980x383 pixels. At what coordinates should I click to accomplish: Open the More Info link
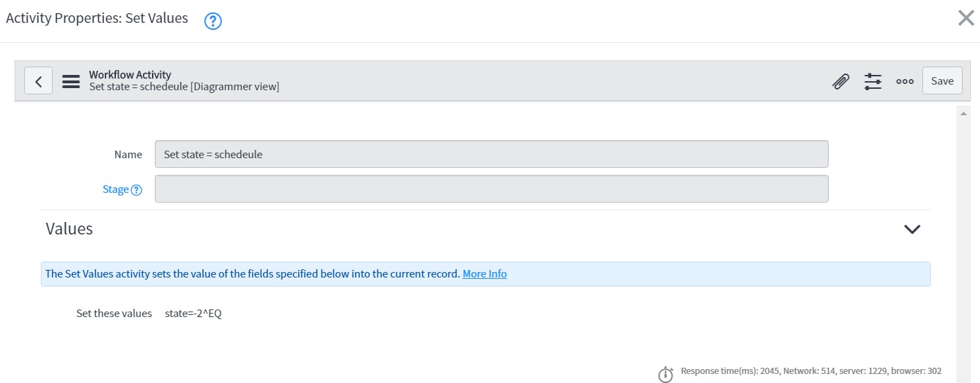pyautogui.click(x=484, y=274)
